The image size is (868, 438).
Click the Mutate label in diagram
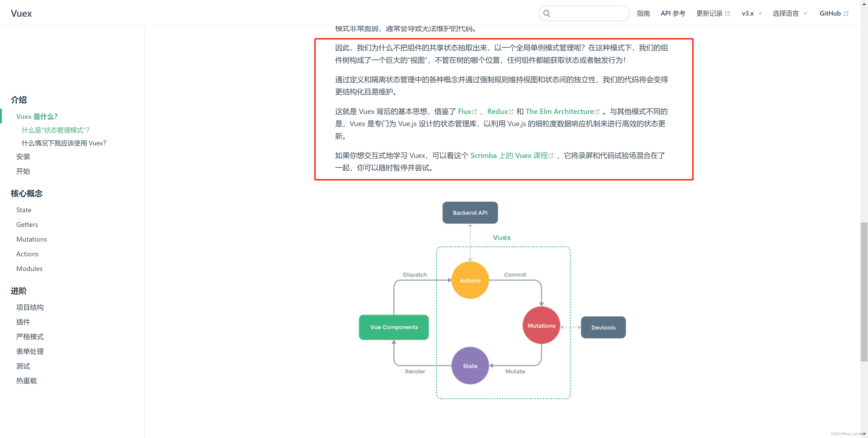[x=515, y=371]
